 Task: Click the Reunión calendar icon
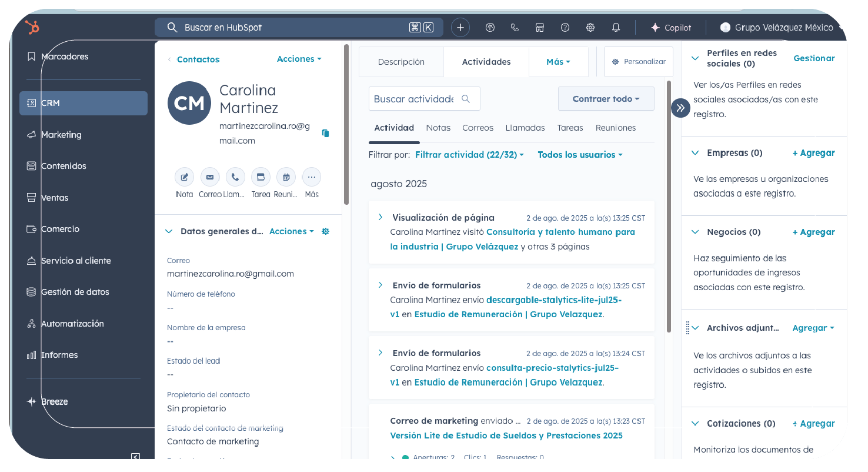point(286,177)
